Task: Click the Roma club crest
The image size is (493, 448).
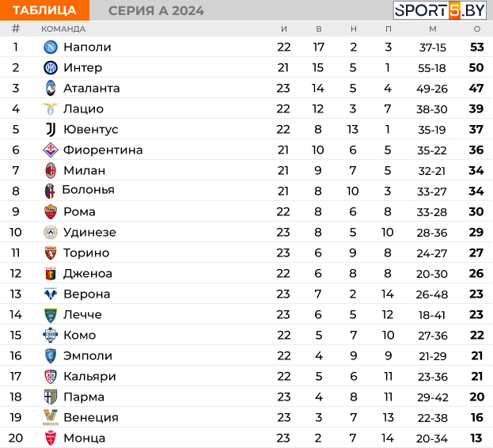Action: 51,211
